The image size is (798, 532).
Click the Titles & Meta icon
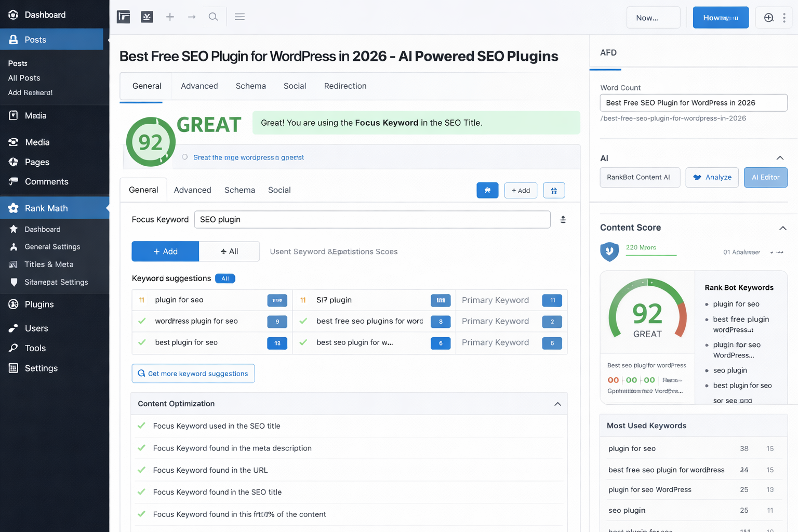coord(14,264)
